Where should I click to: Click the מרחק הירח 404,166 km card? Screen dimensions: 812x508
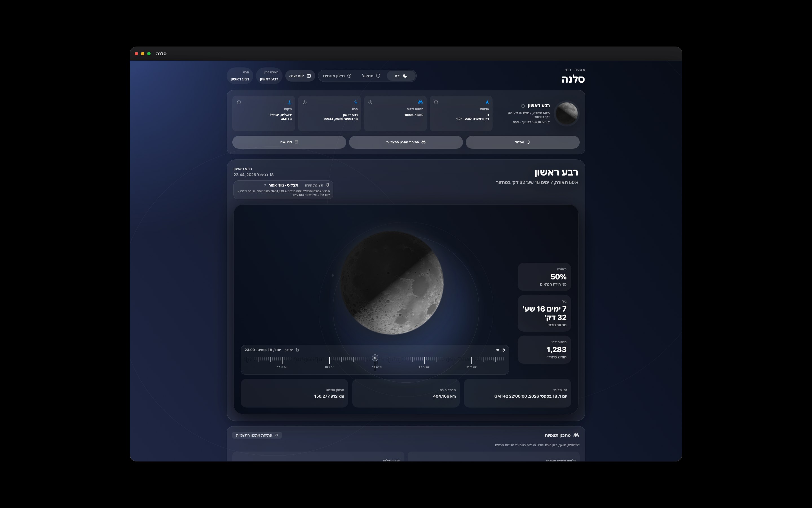[406, 393]
